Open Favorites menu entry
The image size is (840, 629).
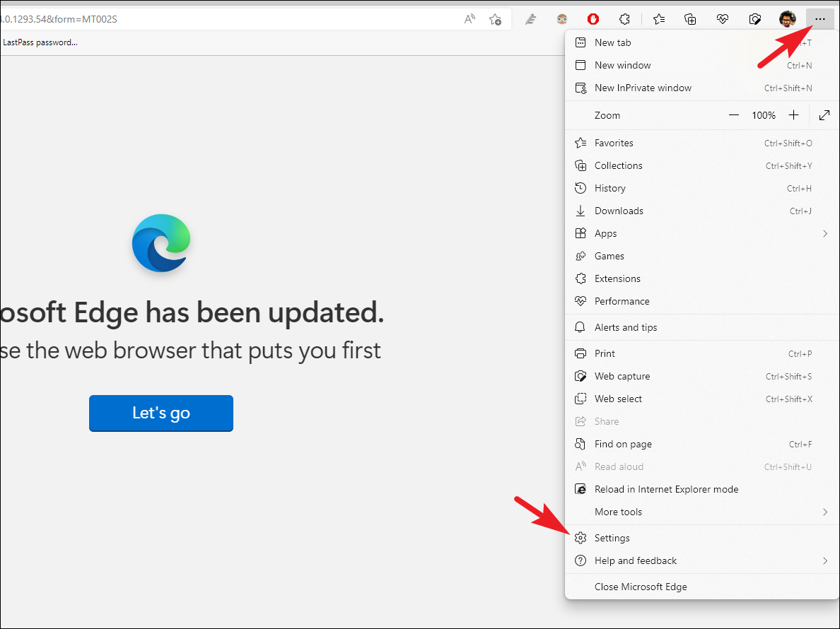(x=702, y=143)
